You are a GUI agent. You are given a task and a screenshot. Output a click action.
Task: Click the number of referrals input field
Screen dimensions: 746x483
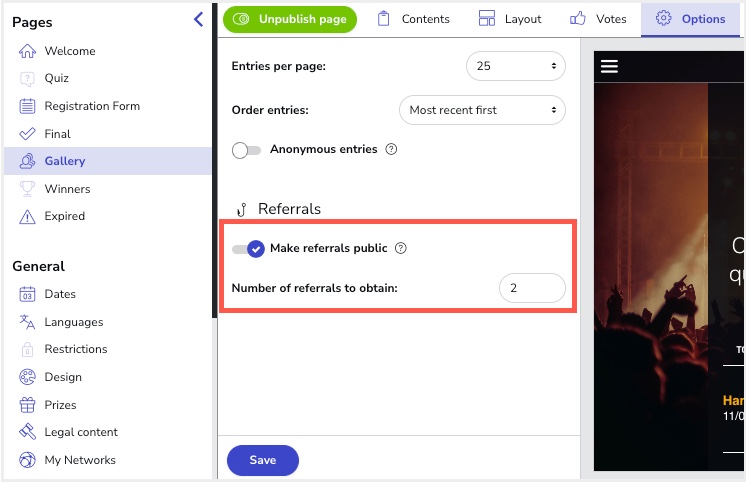click(x=531, y=288)
